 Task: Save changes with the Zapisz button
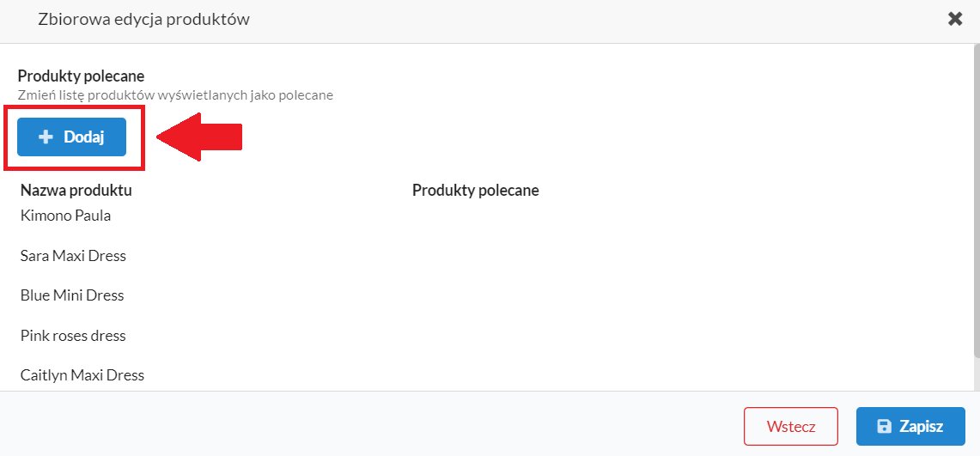point(910,427)
